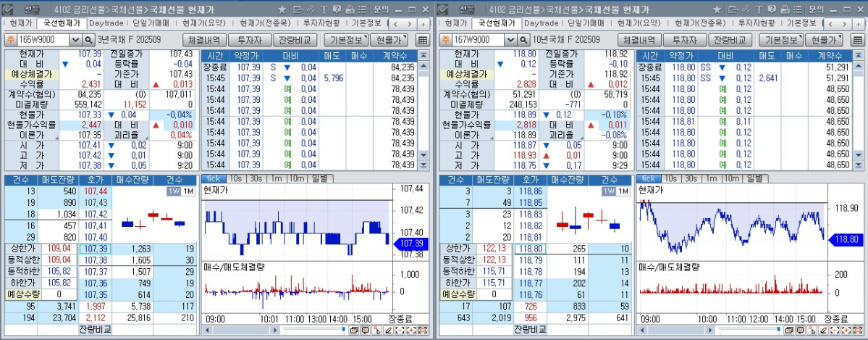Click the print icon in the left window title bar
This screenshot has height=340, width=868.
point(349,9)
